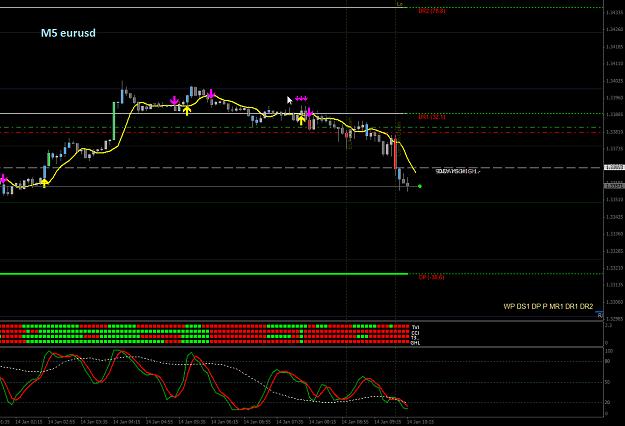The image size is (625, 426).
Task: Select the DP (-38.6) pivot label
Action: pos(431,277)
